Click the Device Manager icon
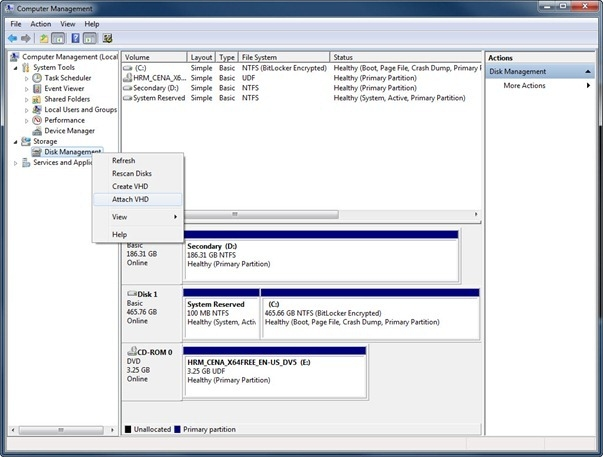 tap(37, 131)
